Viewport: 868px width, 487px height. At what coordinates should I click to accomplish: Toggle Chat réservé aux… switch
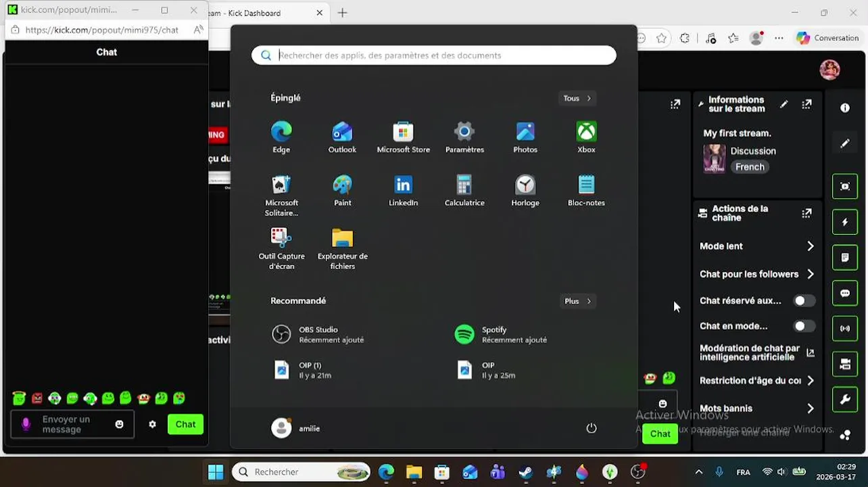pyautogui.click(x=803, y=300)
